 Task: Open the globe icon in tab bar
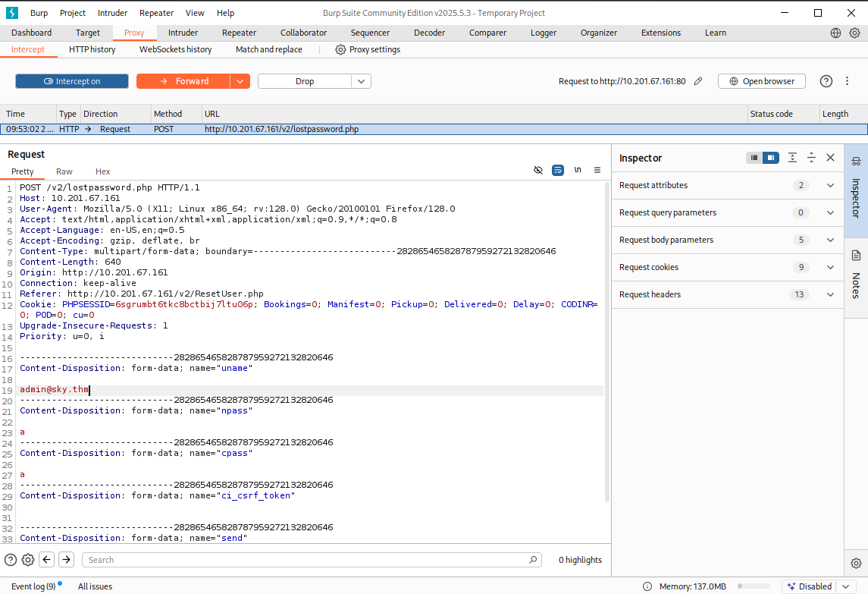click(836, 33)
